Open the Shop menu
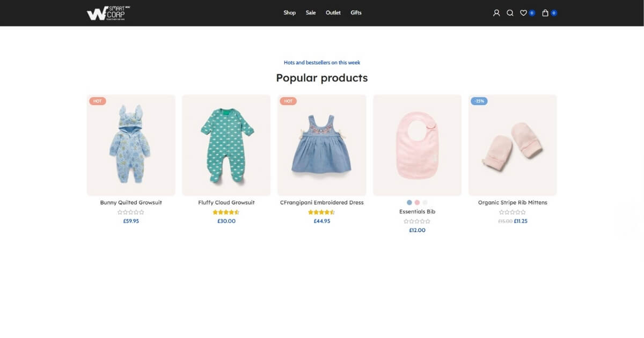The image size is (644, 338). point(289,12)
